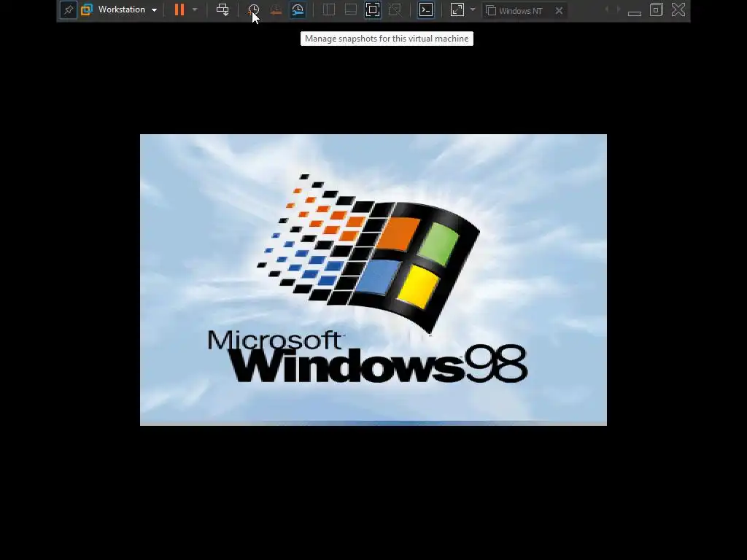Go to the previous VM tab arrow

pos(606,9)
